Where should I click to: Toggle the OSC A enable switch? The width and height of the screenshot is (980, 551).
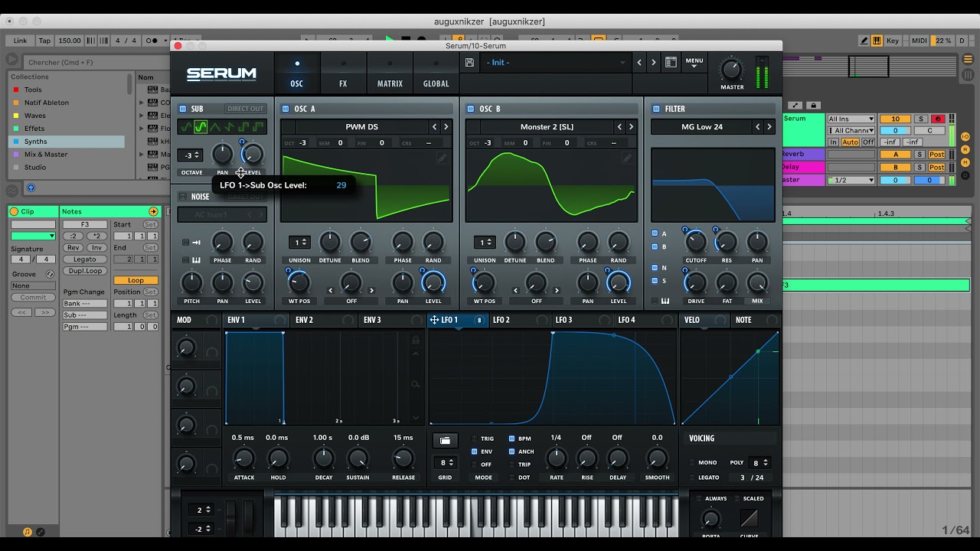click(x=286, y=109)
